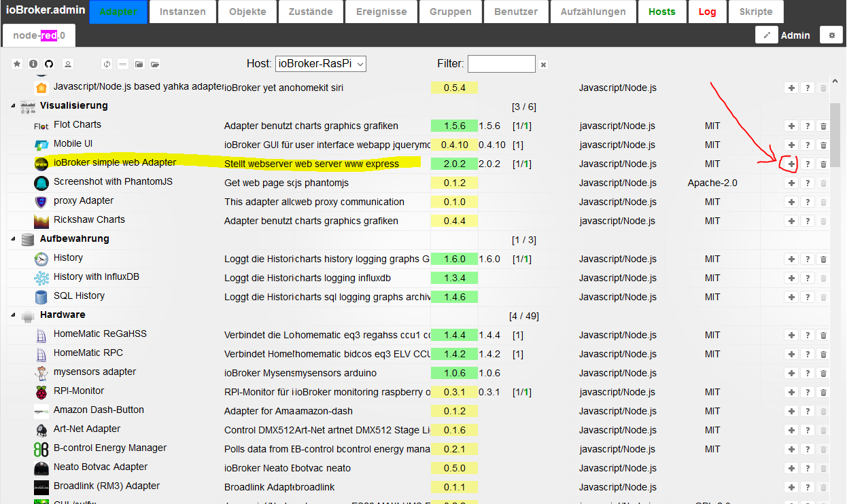
Task: Clear the filter with the x button
Action: pyautogui.click(x=543, y=65)
